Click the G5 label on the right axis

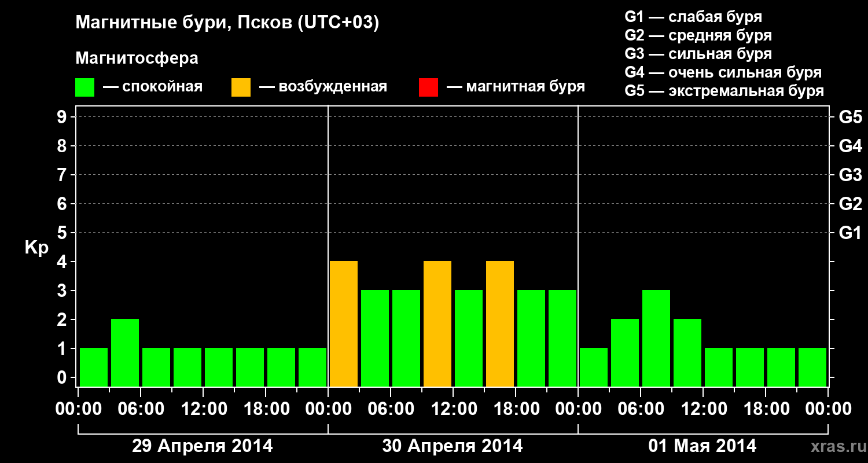coord(850,117)
